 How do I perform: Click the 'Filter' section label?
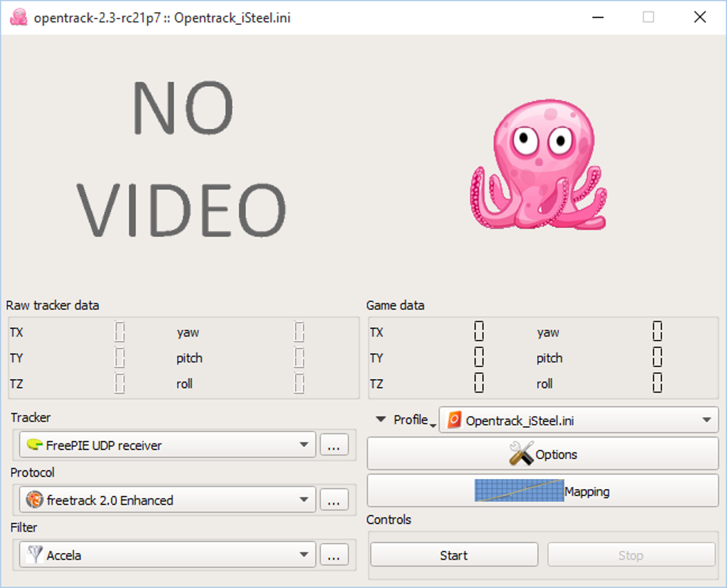point(24,527)
